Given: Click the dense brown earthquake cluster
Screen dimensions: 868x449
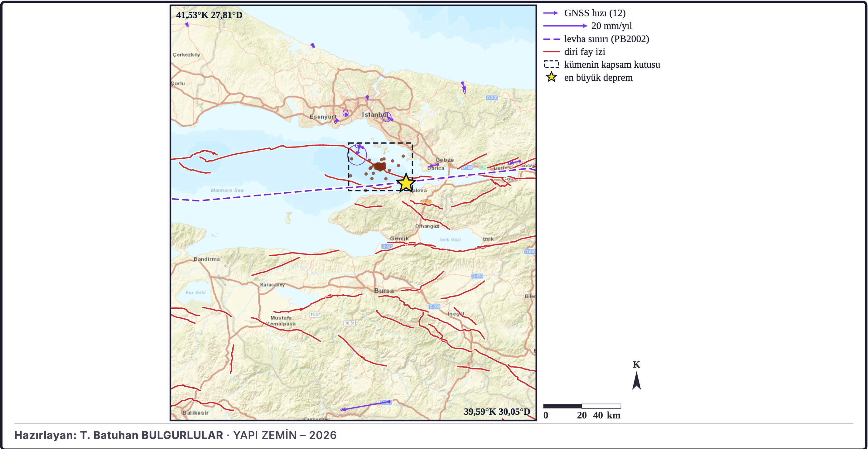Looking at the screenshot, I should pos(380,166).
